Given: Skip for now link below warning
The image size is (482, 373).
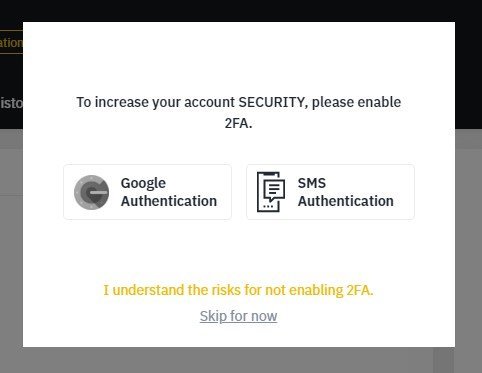Looking at the screenshot, I should [238, 316].
